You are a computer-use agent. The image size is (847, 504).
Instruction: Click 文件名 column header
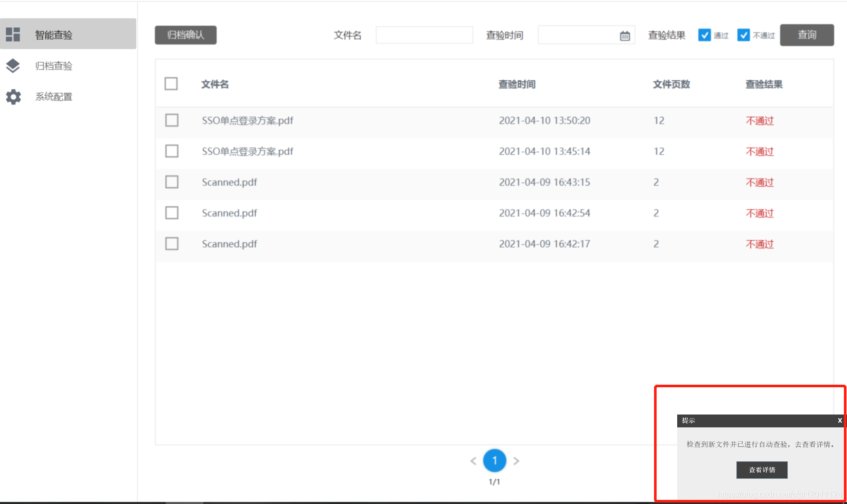click(x=215, y=84)
